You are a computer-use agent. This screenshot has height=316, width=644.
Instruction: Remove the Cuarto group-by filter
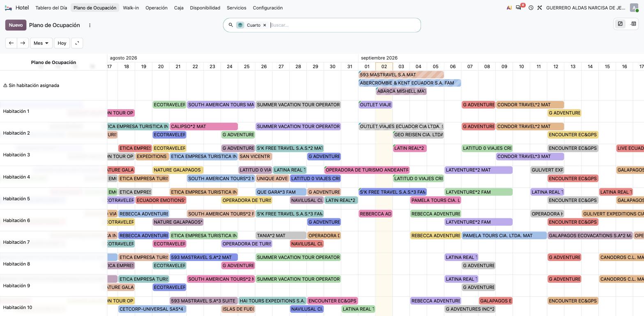(x=264, y=25)
